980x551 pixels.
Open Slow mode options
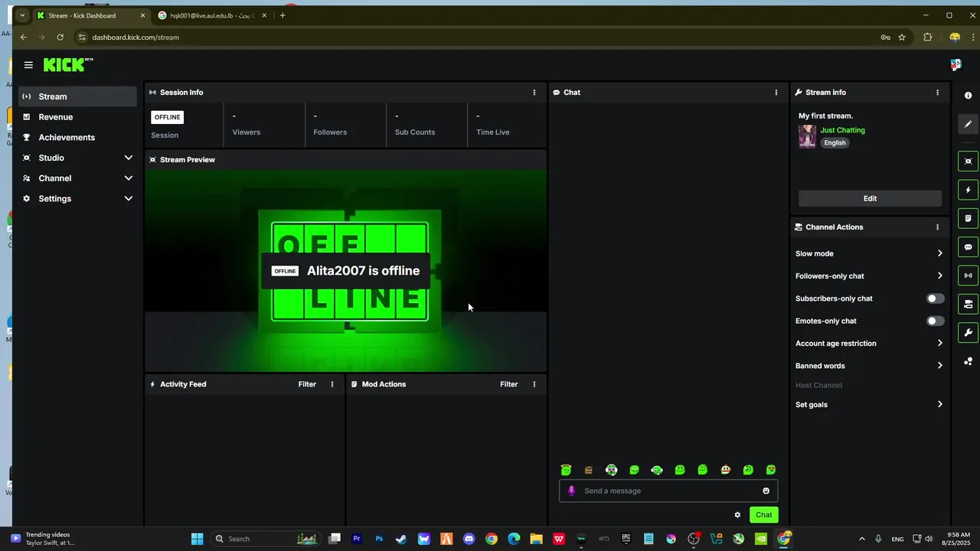tap(869, 253)
